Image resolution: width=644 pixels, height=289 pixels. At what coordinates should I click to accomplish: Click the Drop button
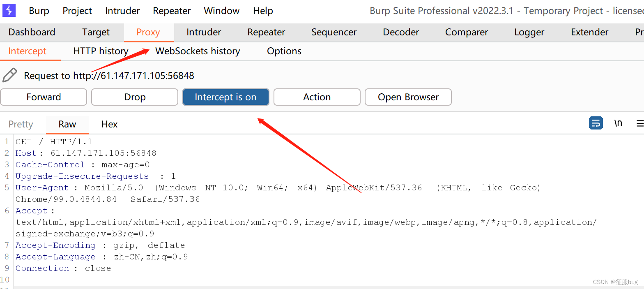(x=135, y=97)
